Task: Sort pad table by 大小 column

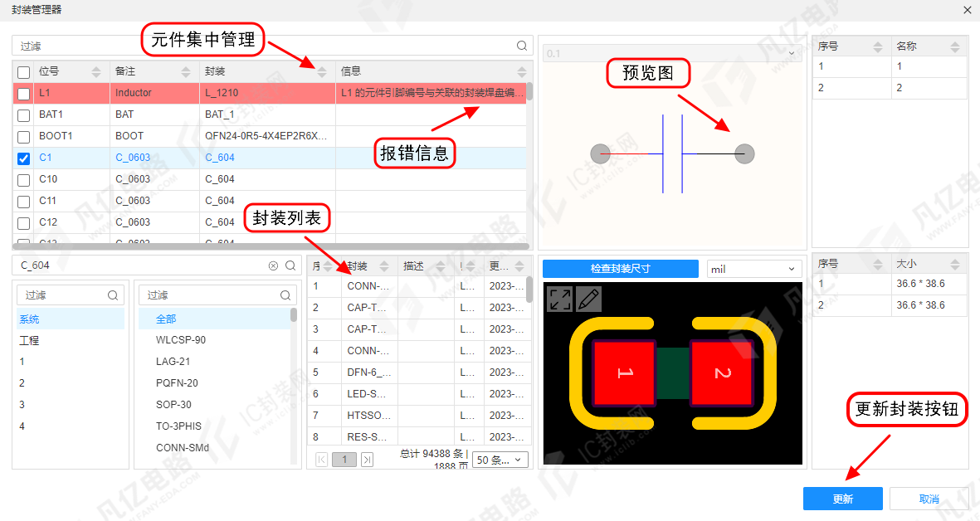Action: [x=955, y=265]
